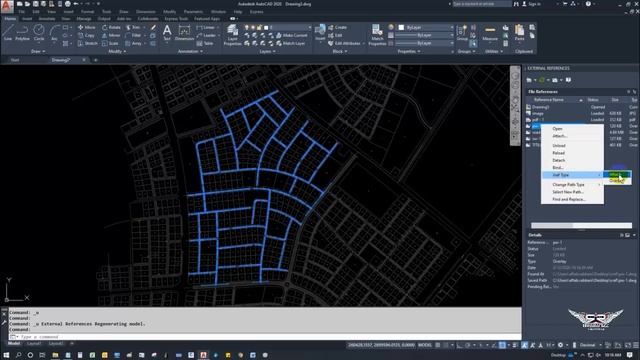Click the Trim tool

click(133, 27)
